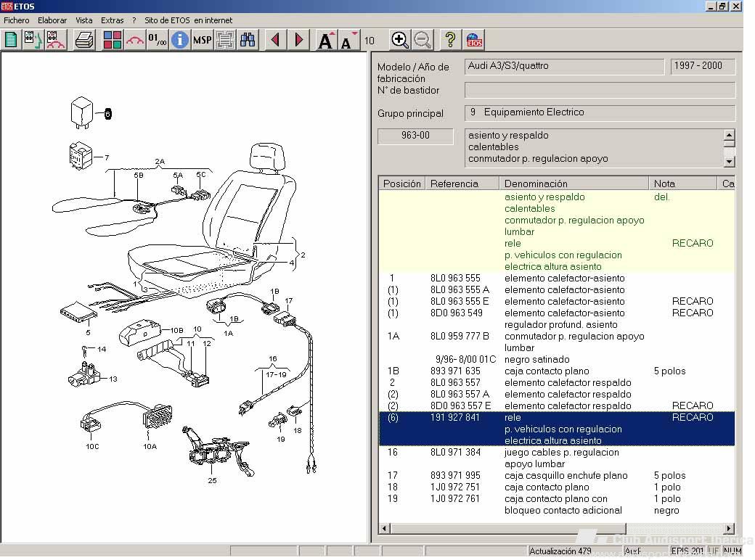755x560 pixels.
Task: Click part label 5 in the diagram
Action: coord(88,332)
